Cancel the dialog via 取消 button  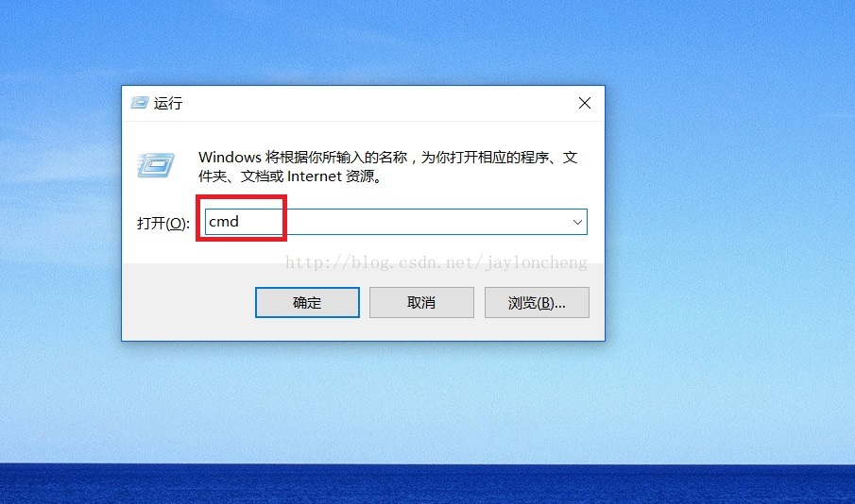tap(421, 302)
